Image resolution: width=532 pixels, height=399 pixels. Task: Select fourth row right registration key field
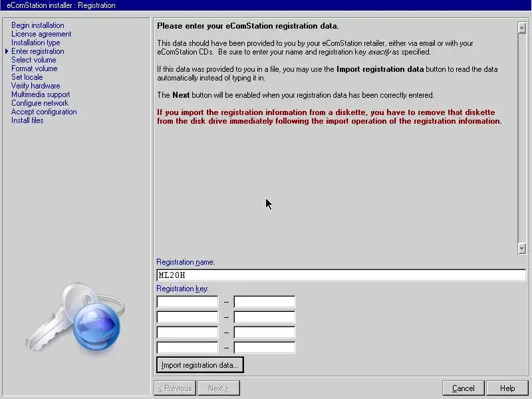(x=265, y=347)
